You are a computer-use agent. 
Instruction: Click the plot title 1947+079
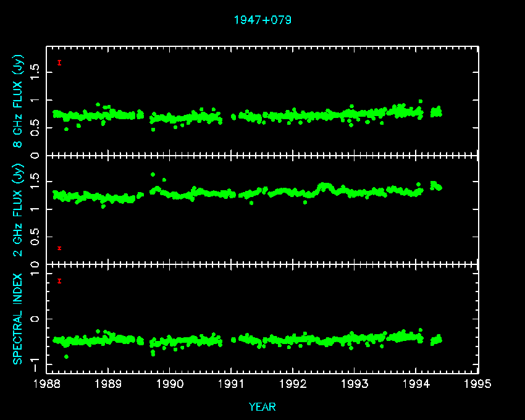pos(262,20)
